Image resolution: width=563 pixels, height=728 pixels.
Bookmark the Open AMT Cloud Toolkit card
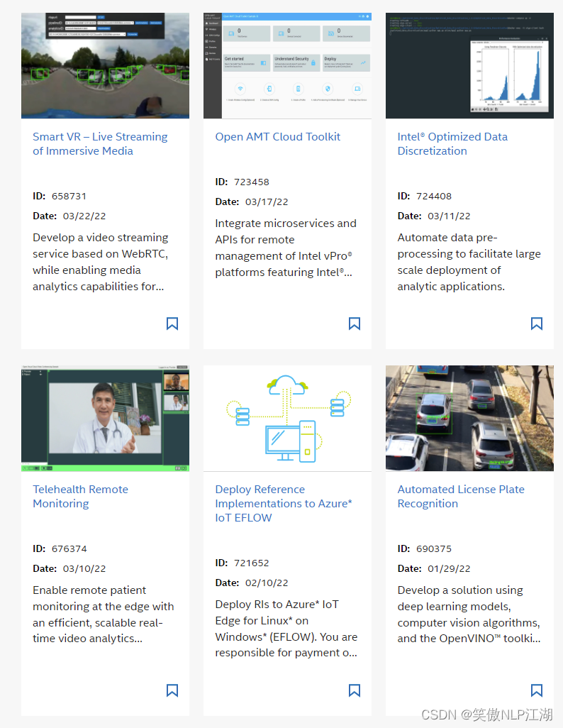pyautogui.click(x=355, y=324)
